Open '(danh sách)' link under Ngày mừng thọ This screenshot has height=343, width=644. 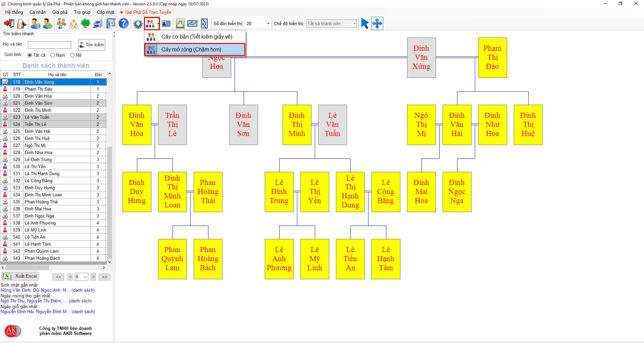(81, 301)
